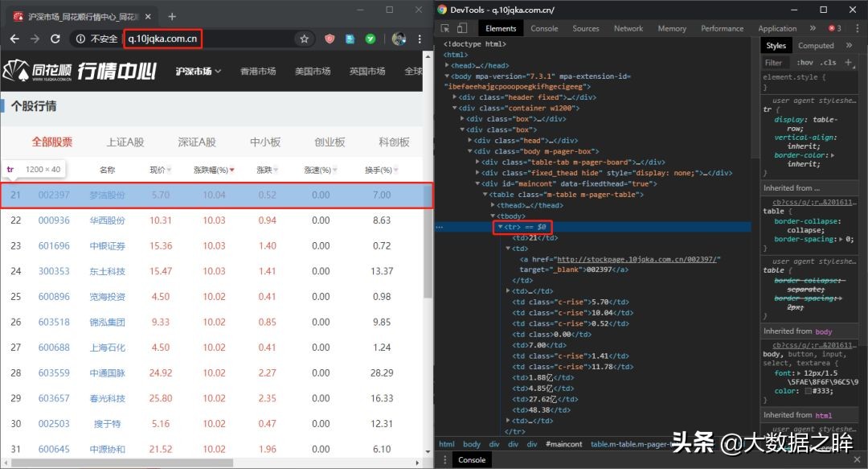Open 香港市场 navigation link
The width and height of the screenshot is (868, 469).
click(258, 71)
